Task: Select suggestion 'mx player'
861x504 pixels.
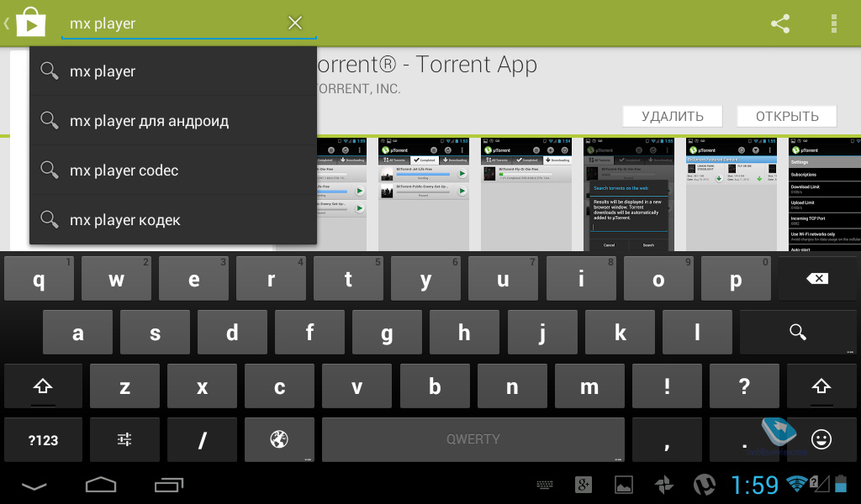Action: click(x=173, y=71)
